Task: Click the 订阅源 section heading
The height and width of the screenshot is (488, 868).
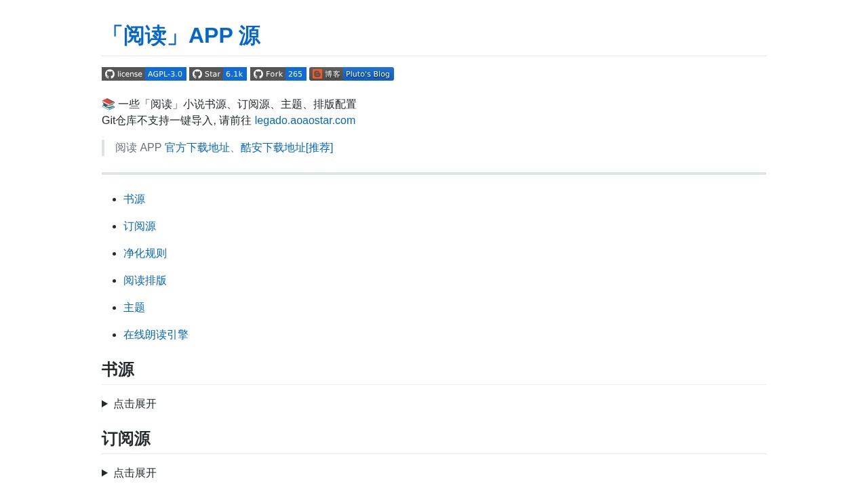Action: (x=126, y=439)
